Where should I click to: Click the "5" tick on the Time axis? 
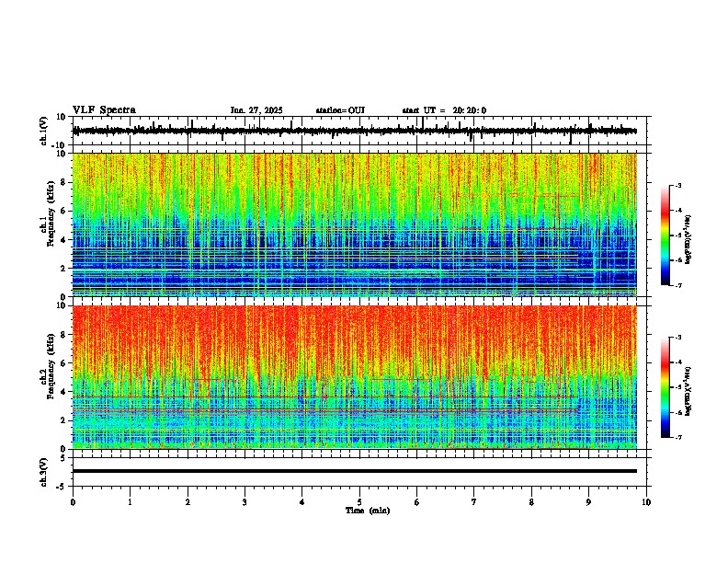pyautogui.click(x=359, y=502)
